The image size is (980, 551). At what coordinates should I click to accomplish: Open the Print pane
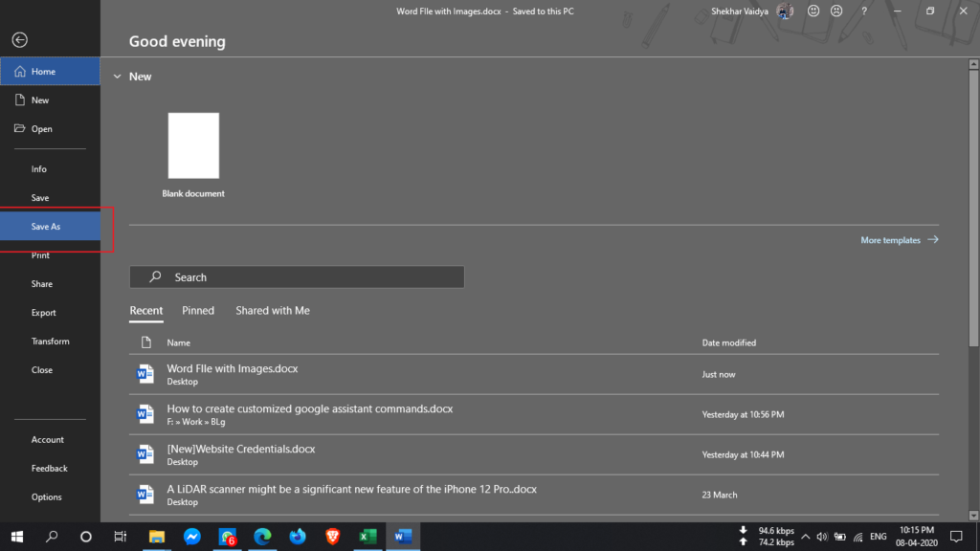pos(40,254)
